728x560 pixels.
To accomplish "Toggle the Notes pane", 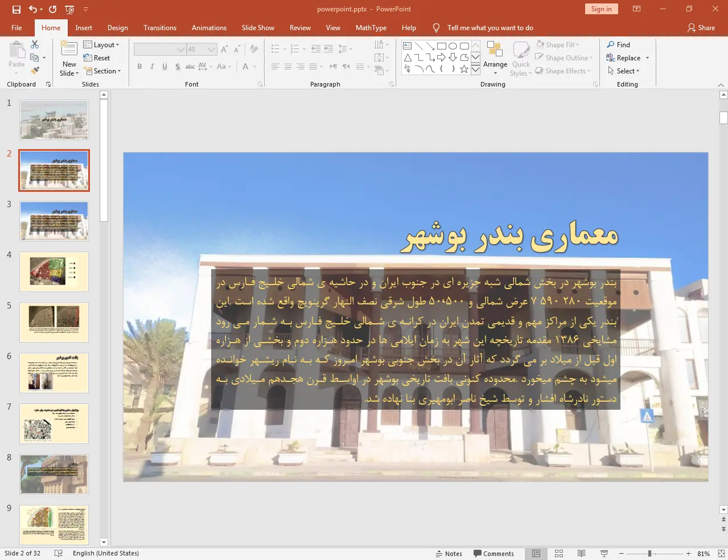I will [449, 553].
